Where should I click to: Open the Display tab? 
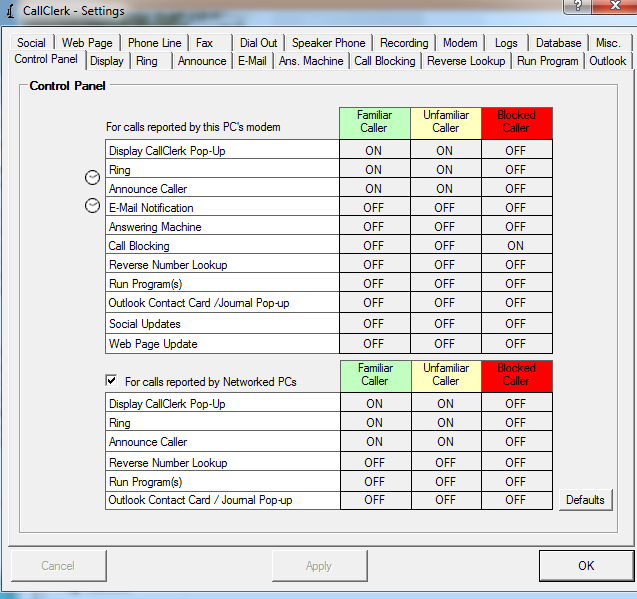(x=106, y=61)
